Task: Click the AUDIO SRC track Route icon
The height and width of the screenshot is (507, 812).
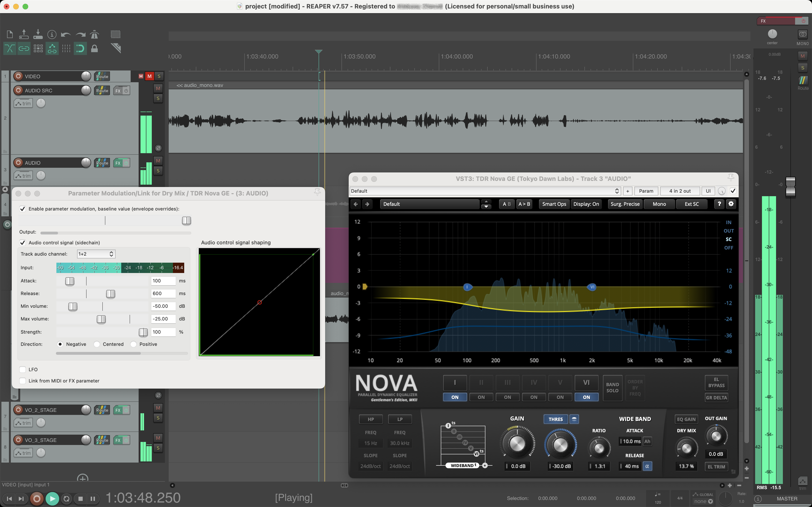Action: [102, 90]
